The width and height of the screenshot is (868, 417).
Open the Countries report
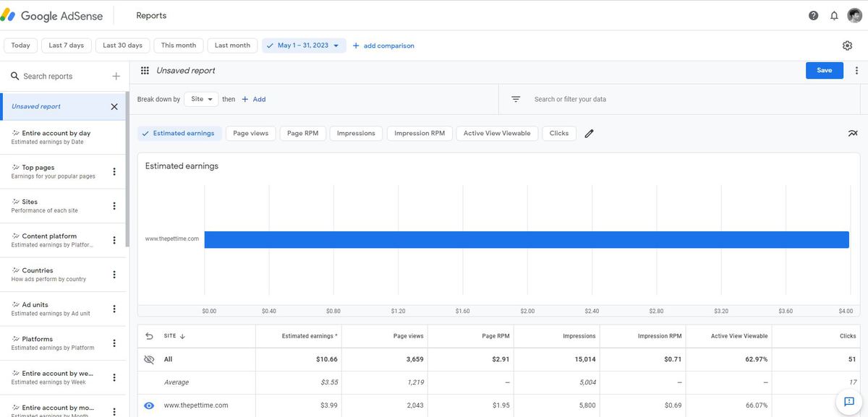54,275
